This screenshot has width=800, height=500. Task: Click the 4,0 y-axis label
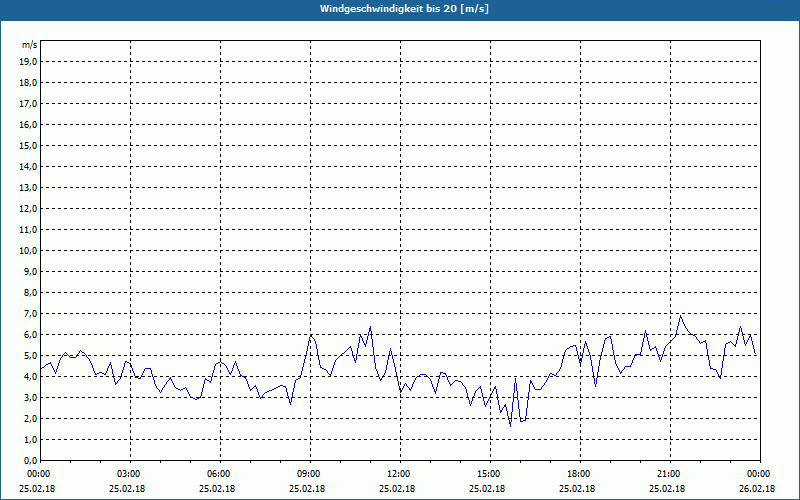tap(30, 377)
